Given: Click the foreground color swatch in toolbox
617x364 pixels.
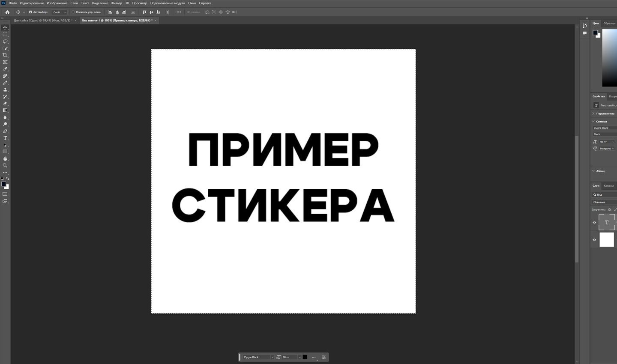Looking at the screenshot, I should (x=4, y=184).
